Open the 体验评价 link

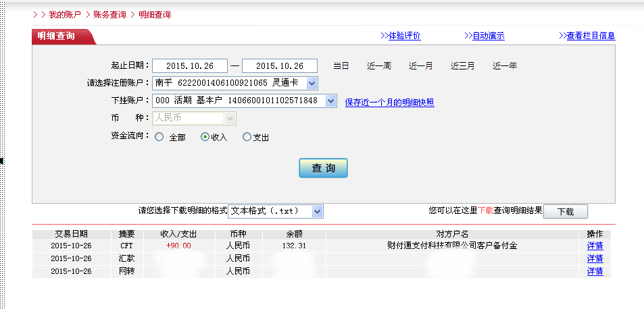pyautogui.click(x=400, y=36)
